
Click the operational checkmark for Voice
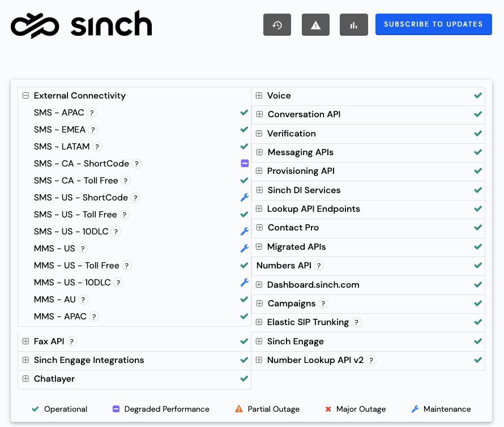click(478, 96)
